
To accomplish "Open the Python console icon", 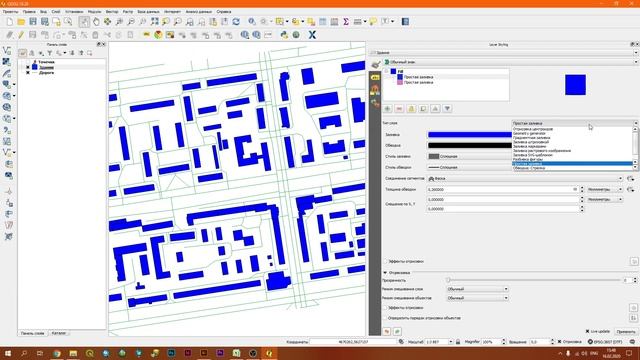I will pos(284,35).
